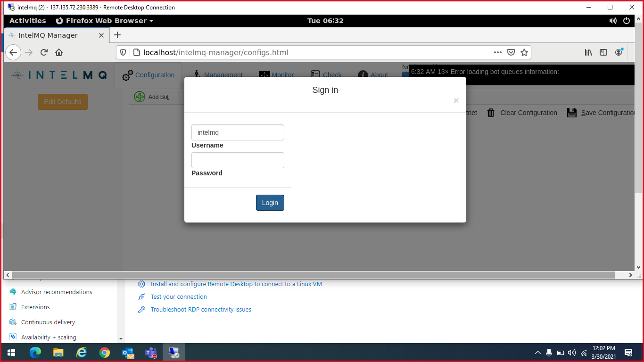Click the Username field containing intelmq

pos(238,132)
